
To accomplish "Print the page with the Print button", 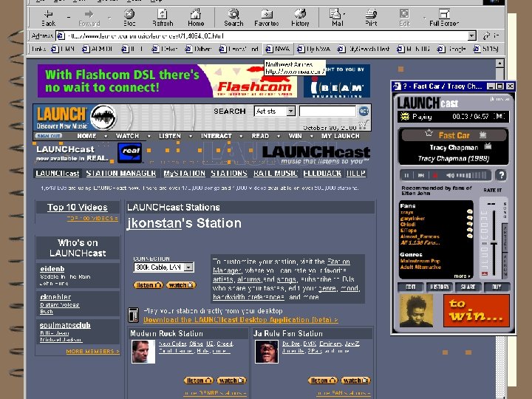I will 371,18.
